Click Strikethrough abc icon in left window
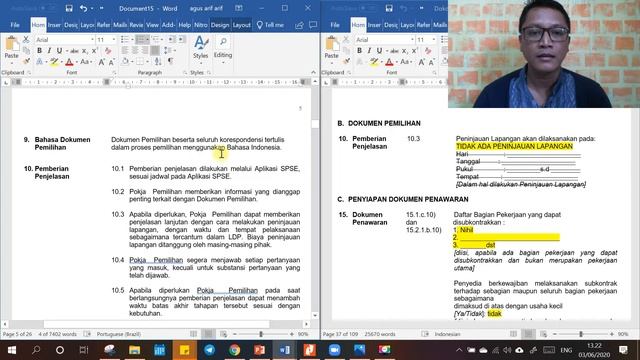Screen dimensions: 640x360 pos(74,51)
